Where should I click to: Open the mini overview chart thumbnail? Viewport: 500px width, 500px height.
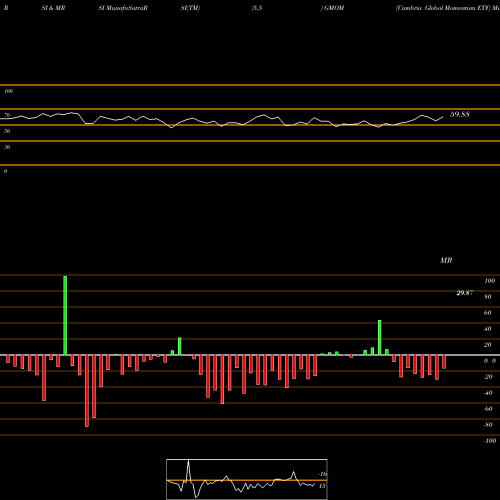(x=247, y=479)
